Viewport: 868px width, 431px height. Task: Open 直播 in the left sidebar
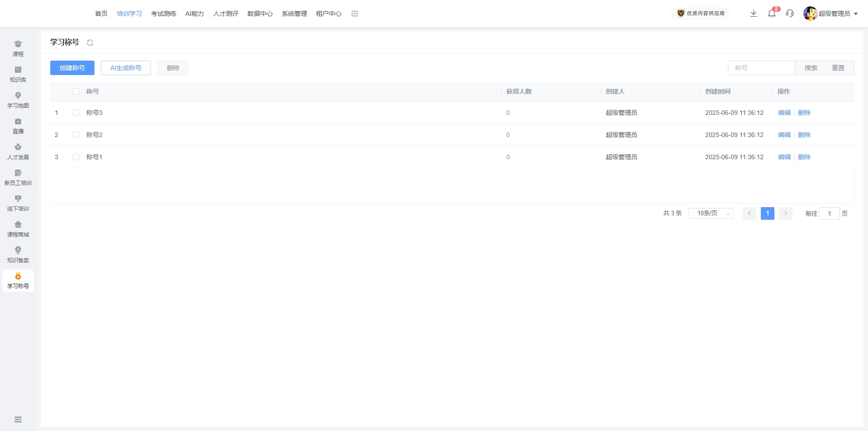(18, 126)
